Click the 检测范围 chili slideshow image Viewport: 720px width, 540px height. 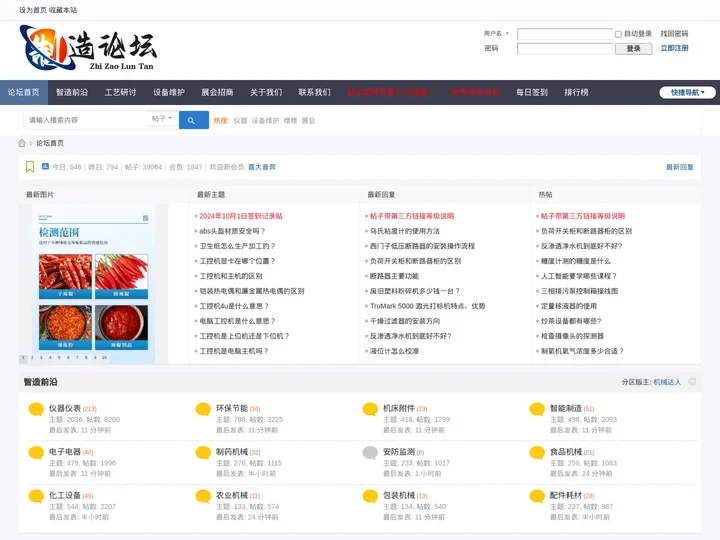pyautogui.click(x=93, y=282)
